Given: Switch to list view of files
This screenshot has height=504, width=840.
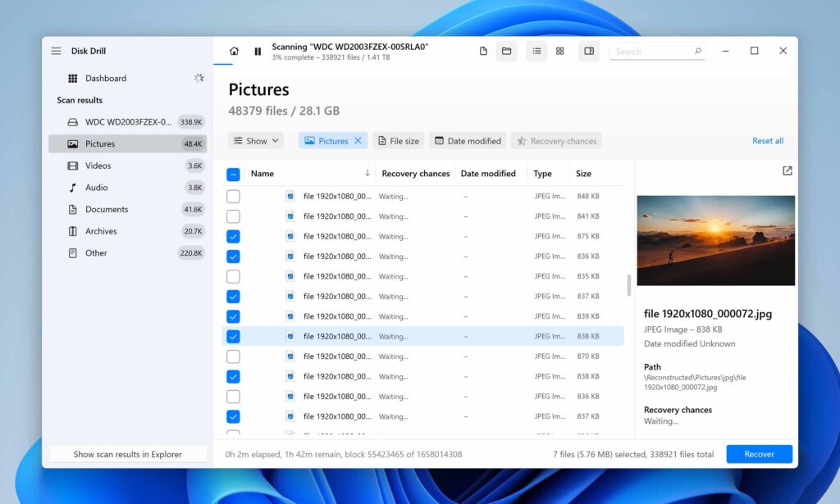Looking at the screenshot, I should click(536, 50).
